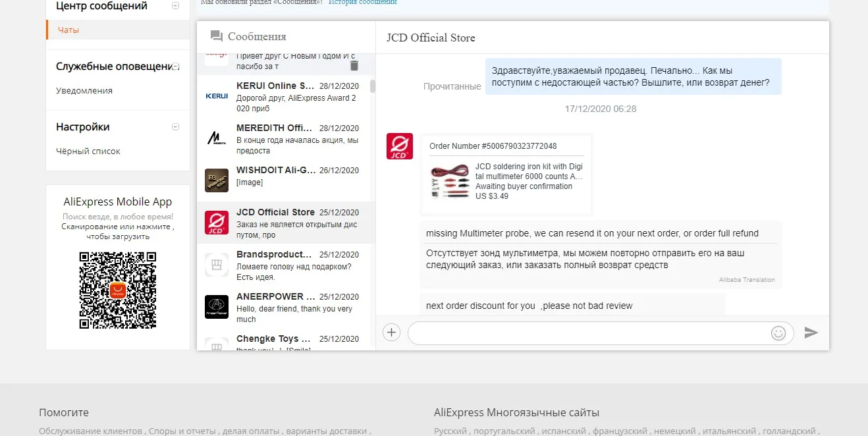Click the Прочитанные read status label

pos(452,86)
